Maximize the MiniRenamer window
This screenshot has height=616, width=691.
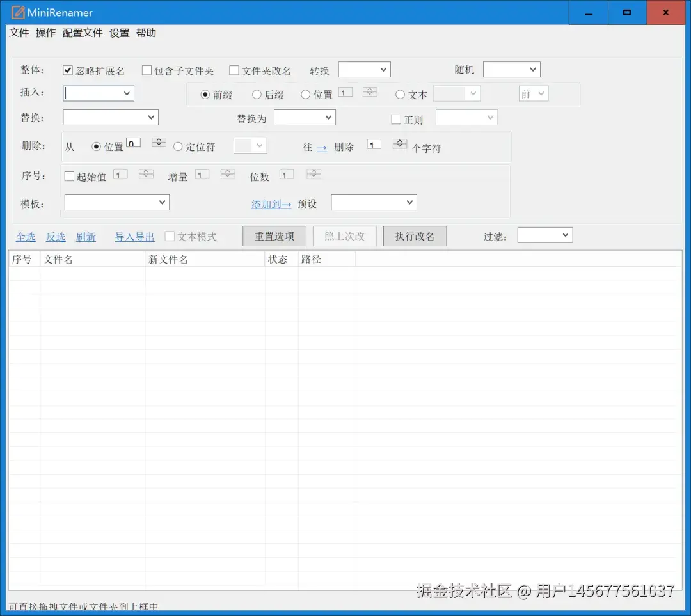tap(627, 12)
